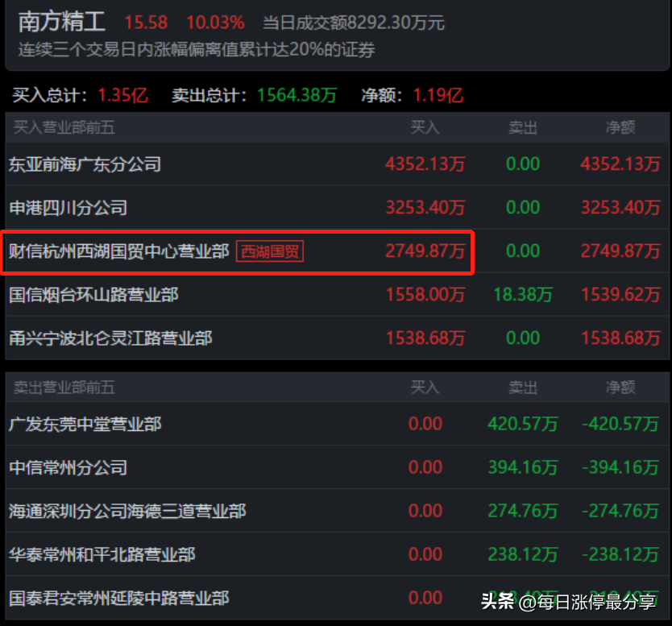Click 海通深圳分公司海德三道营业部 卖出 amount 274.76万
Image resolution: width=672 pixels, height=626 pixels.
click(x=523, y=511)
